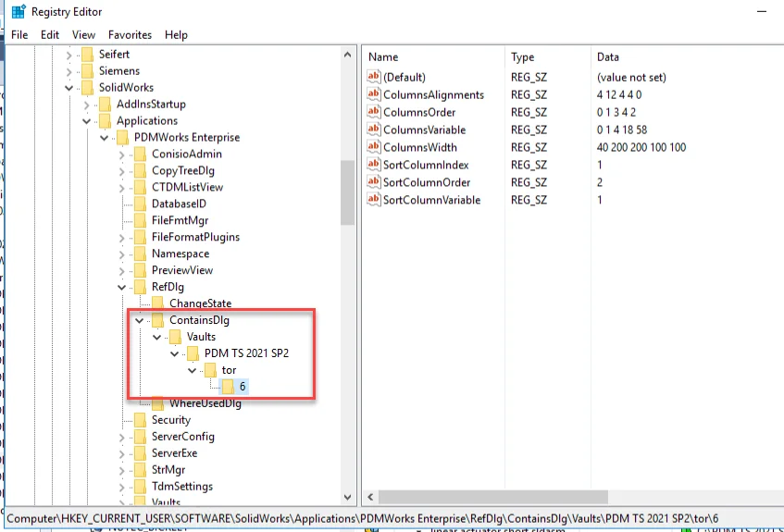Select the Security folder icon

(x=141, y=419)
